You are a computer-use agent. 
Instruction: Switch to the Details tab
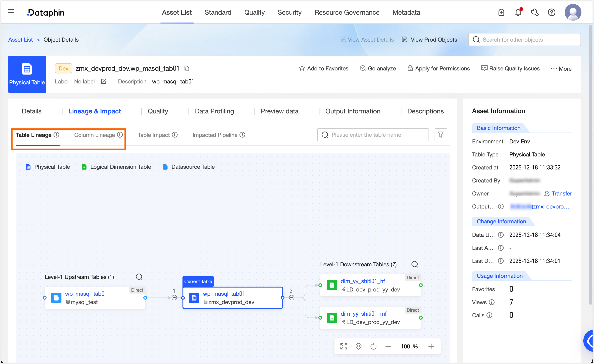coord(32,111)
